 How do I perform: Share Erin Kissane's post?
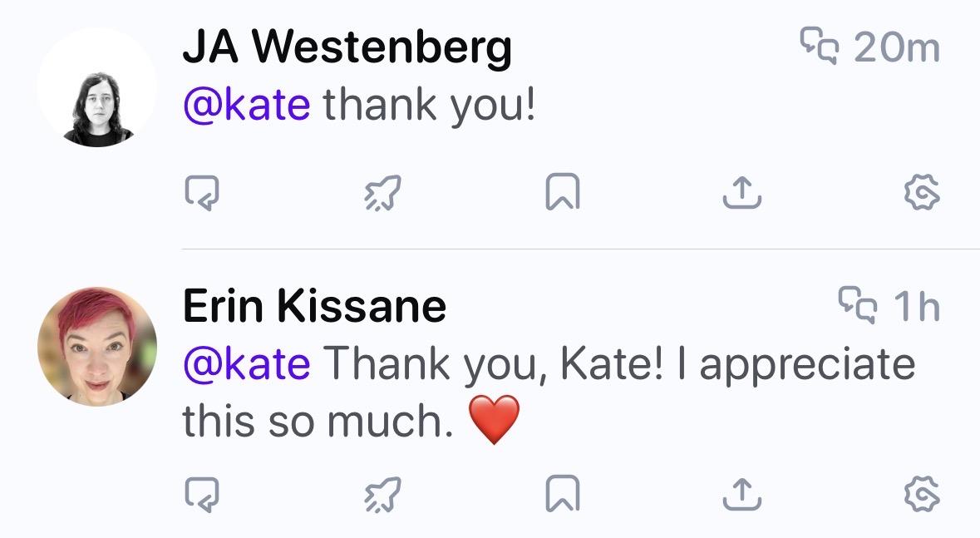coord(741,495)
